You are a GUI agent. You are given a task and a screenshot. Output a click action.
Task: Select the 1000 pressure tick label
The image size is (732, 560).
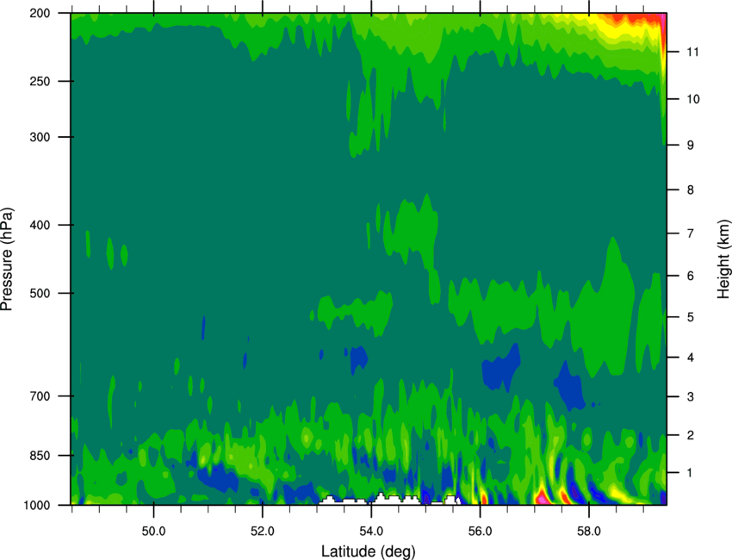coord(36,506)
